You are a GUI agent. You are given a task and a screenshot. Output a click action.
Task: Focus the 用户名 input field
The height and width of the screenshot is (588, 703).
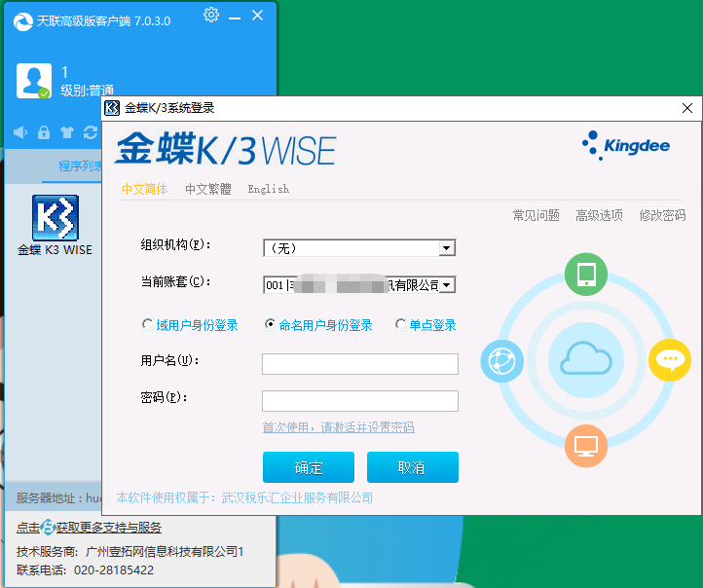(x=360, y=364)
